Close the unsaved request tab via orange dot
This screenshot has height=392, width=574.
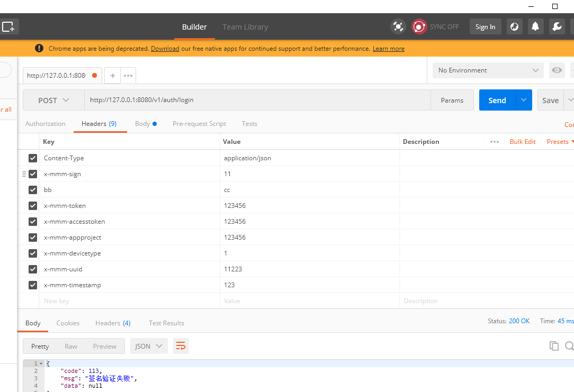(x=94, y=75)
